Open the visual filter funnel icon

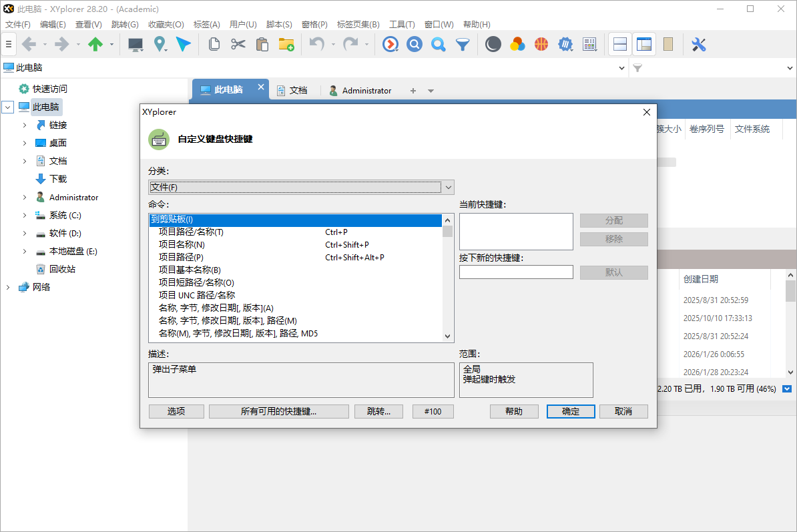[x=462, y=44]
